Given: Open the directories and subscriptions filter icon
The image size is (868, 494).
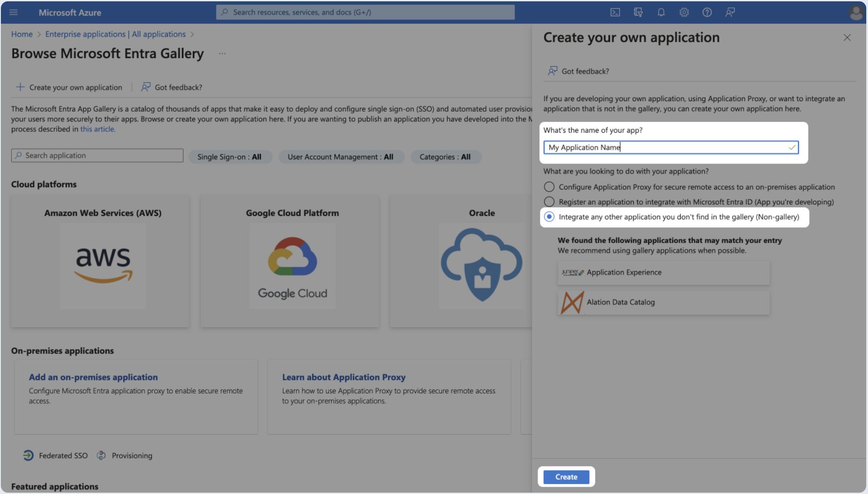Looking at the screenshot, I should pyautogui.click(x=638, y=12).
